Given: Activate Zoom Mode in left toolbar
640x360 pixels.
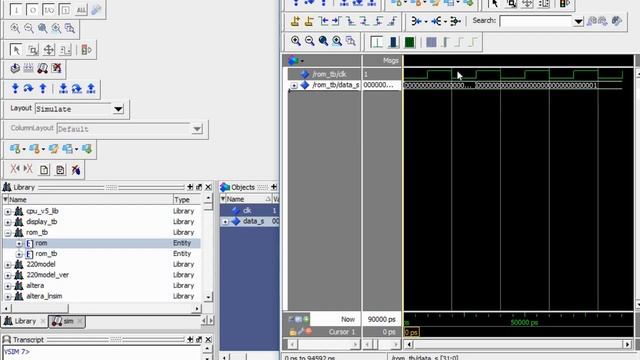Looking at the screenshot, I should coord(33,50).
